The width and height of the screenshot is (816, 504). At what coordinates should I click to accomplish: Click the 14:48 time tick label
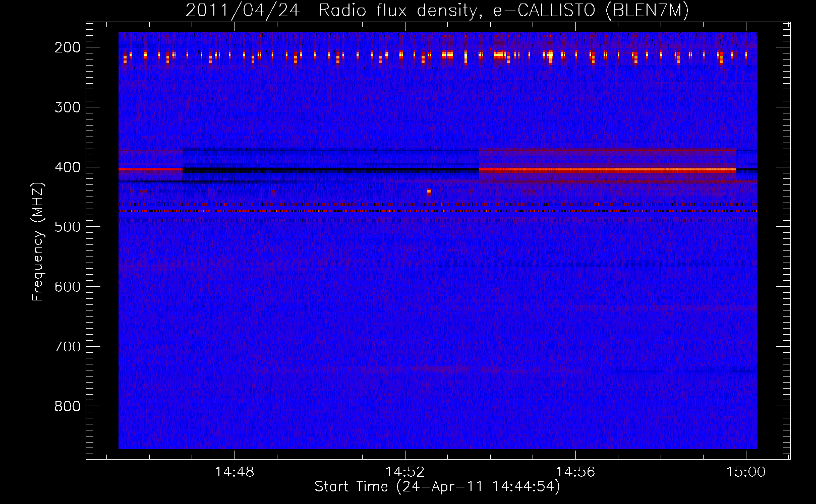click(x=235, y=472)
